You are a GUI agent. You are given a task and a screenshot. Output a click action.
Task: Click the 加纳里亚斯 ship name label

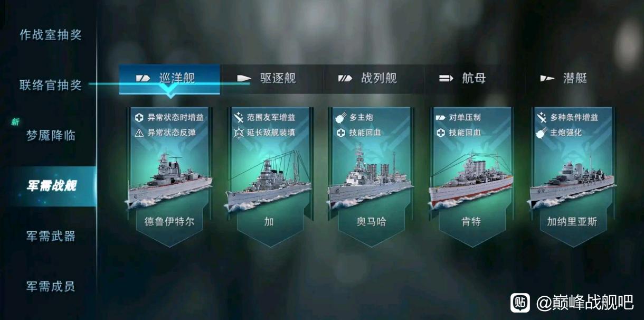click(x=572, y=222)
